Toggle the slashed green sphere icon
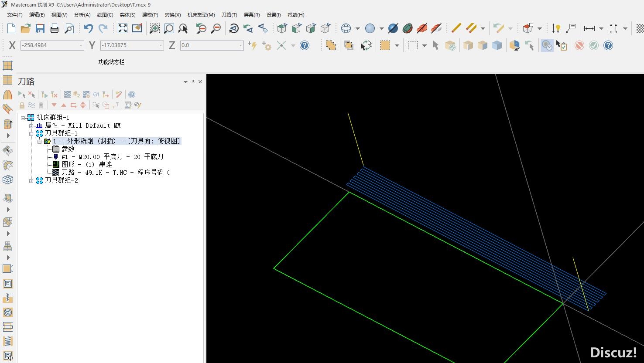 408,28
